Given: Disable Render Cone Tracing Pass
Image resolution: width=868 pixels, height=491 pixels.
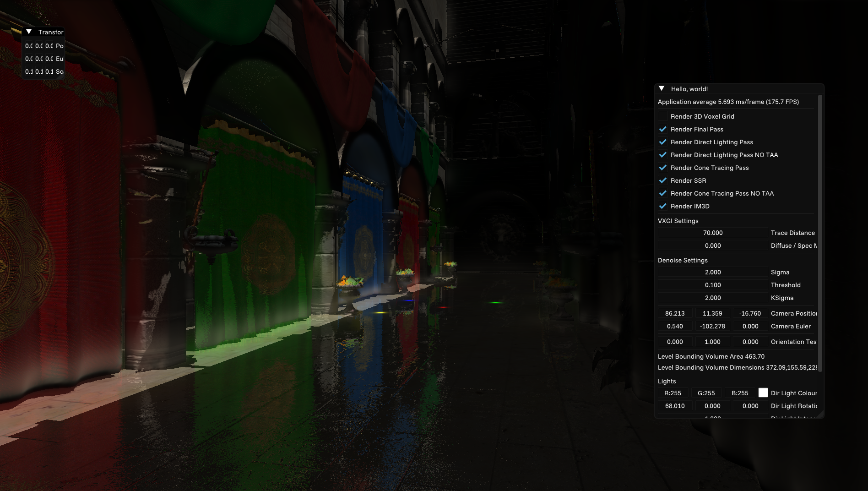Looking at the screenshot, I should 663,168.
